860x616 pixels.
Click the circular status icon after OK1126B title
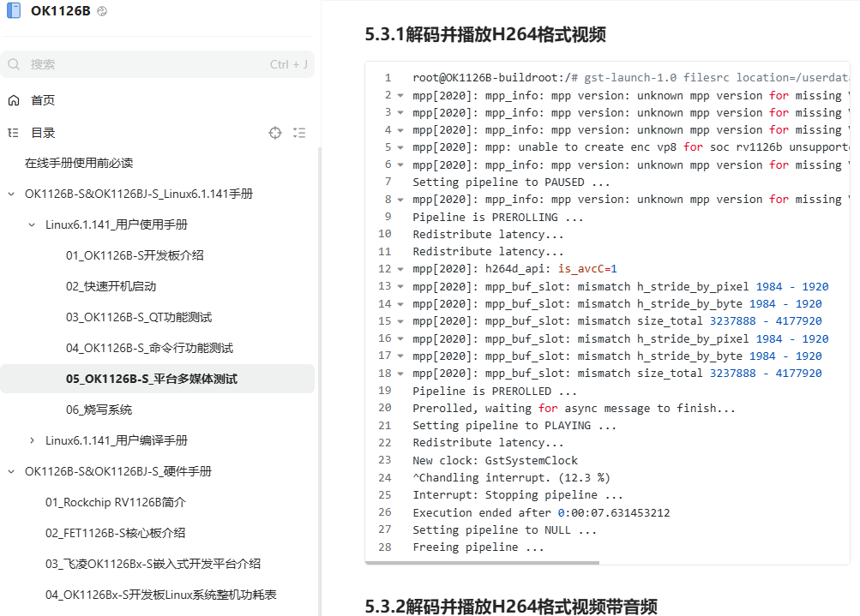[x=102, y=11]
